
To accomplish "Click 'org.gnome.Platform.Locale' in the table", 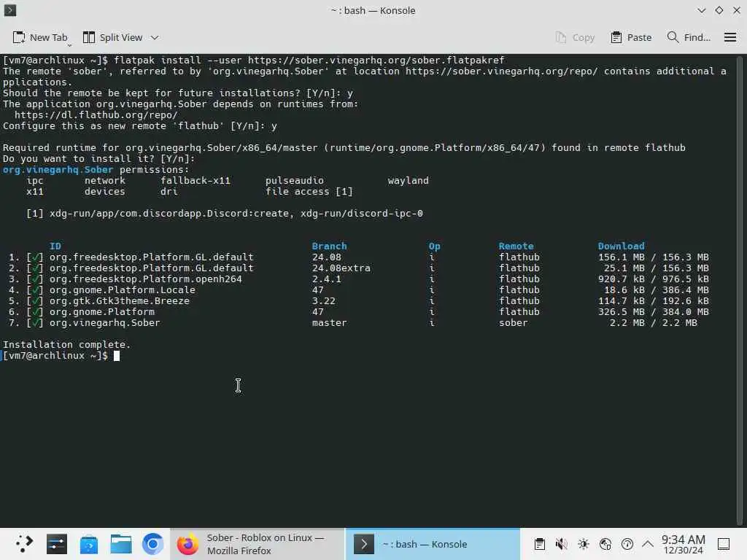I will click(123, 289).
